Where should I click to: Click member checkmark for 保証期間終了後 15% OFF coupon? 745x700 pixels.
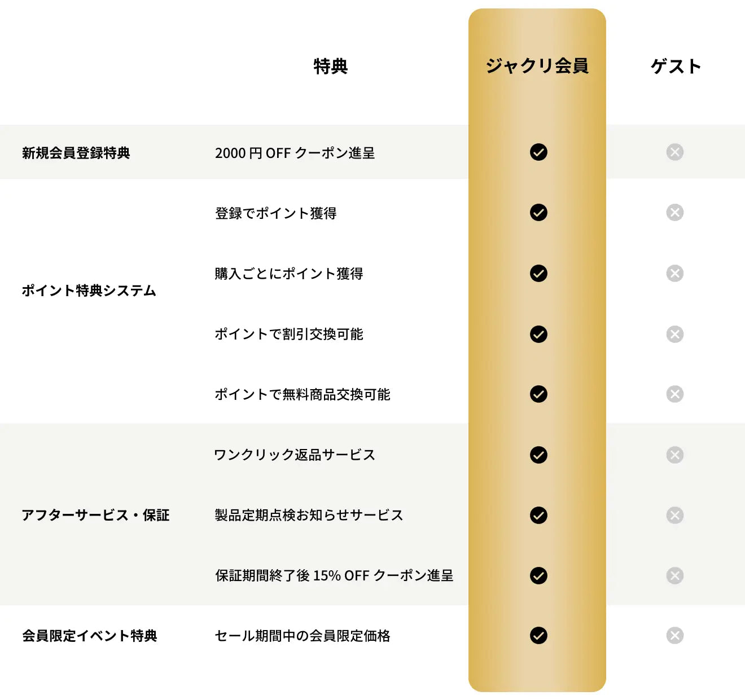[x=538, y=575]
